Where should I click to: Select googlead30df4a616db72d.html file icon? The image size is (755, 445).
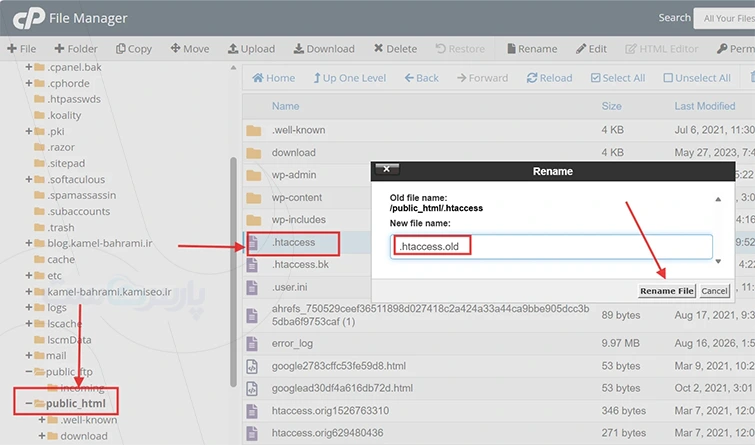(252, 389)
